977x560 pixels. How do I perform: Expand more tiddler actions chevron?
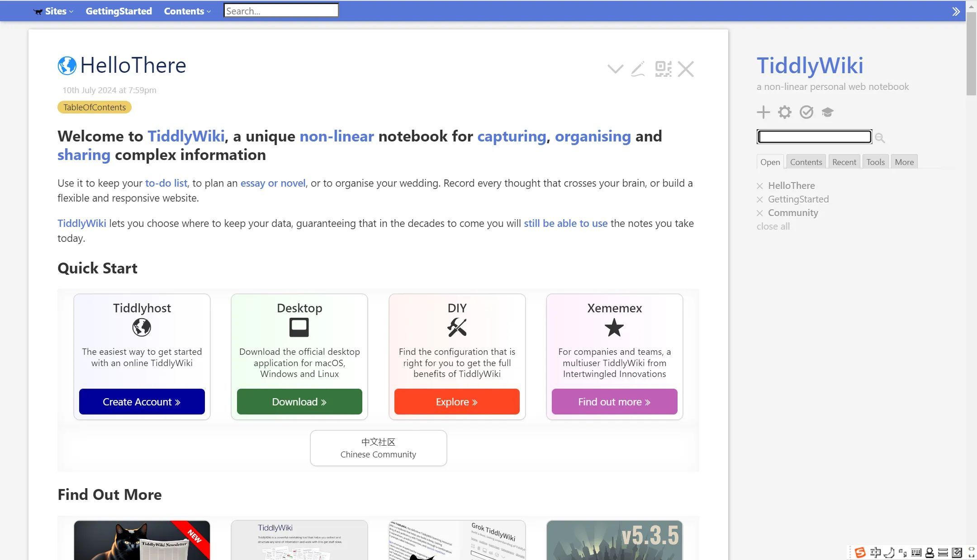[x=615, y=69]
